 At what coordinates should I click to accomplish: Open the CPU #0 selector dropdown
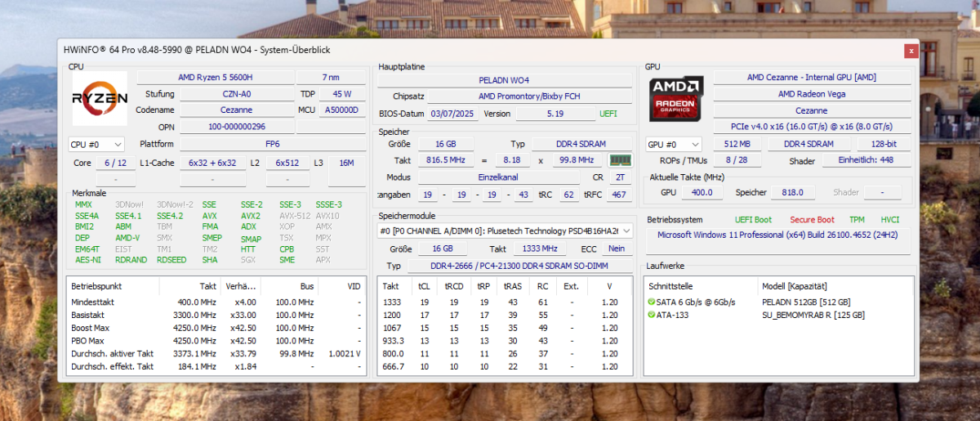point(96,145)
